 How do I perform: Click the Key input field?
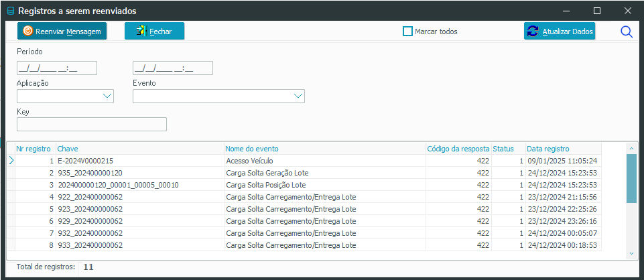point(91,124)
